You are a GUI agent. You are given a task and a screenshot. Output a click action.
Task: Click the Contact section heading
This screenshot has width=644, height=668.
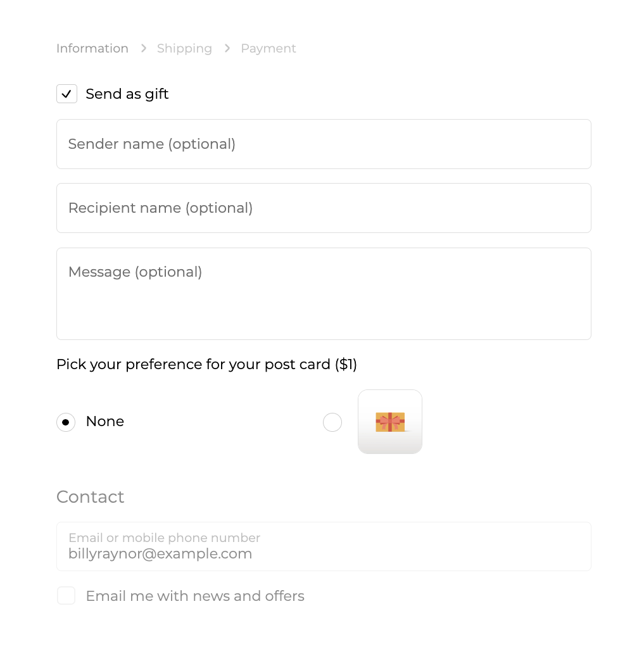click(91, 496)
